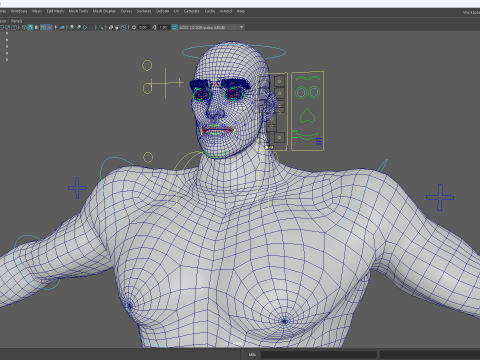480x360 pixels.
Task: Select the yellow cross control beside head
Action: pyautogui.click(x=166, y=83)
